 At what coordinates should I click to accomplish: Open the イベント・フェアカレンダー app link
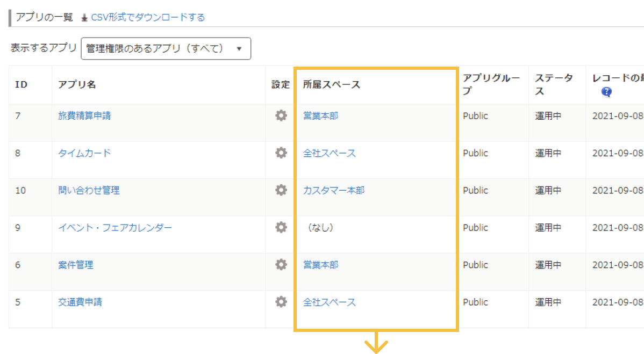tap(115, 228)
